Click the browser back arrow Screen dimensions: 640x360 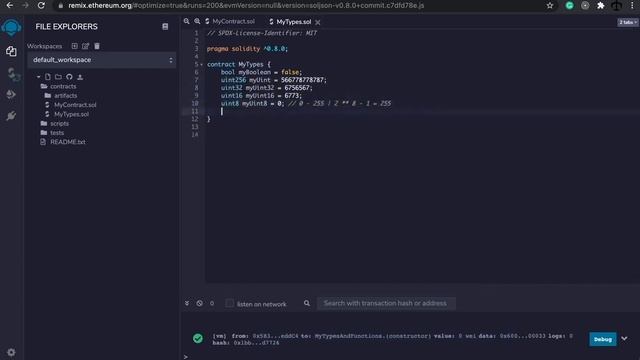point(9,5)
